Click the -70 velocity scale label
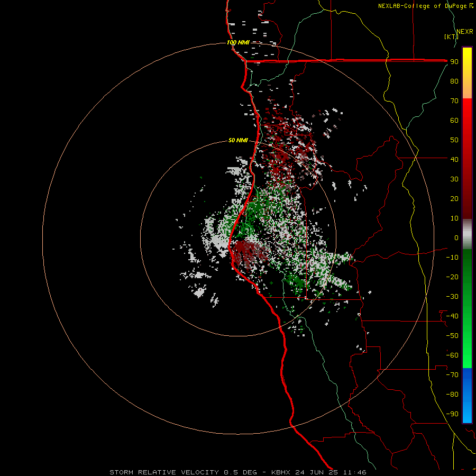 pos(452,375)
